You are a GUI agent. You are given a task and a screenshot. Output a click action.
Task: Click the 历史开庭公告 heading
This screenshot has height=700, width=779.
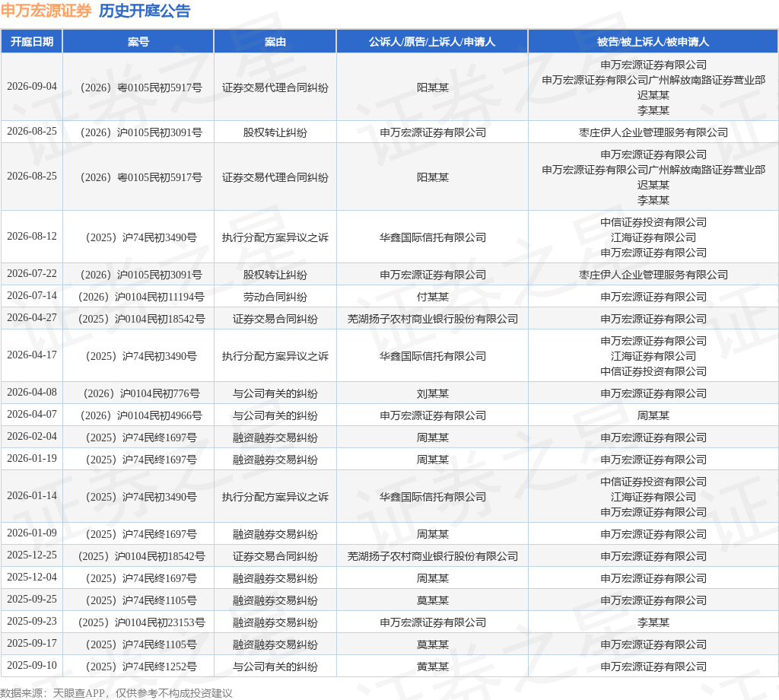point(145,11)
